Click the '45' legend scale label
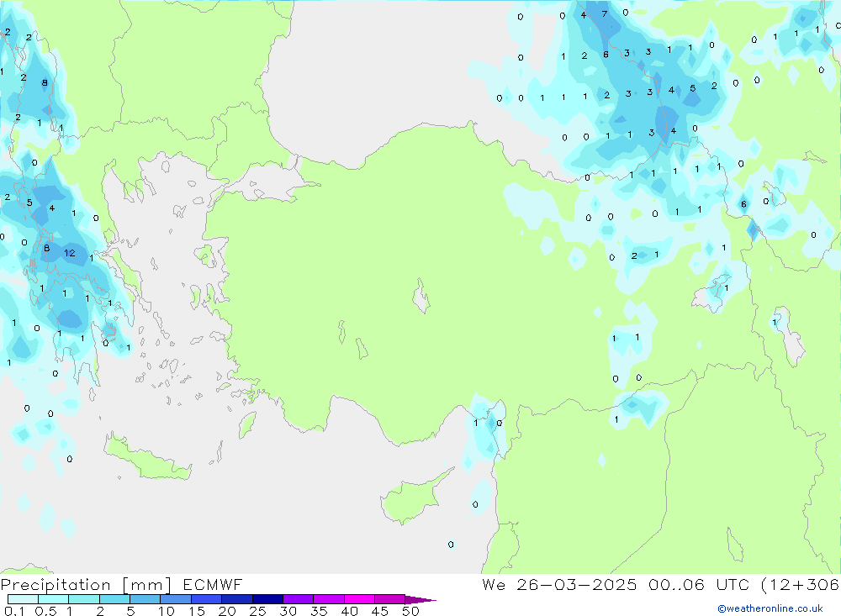Image resolution: width=841 pixels, height=616 pixels. tap(380, 611)
